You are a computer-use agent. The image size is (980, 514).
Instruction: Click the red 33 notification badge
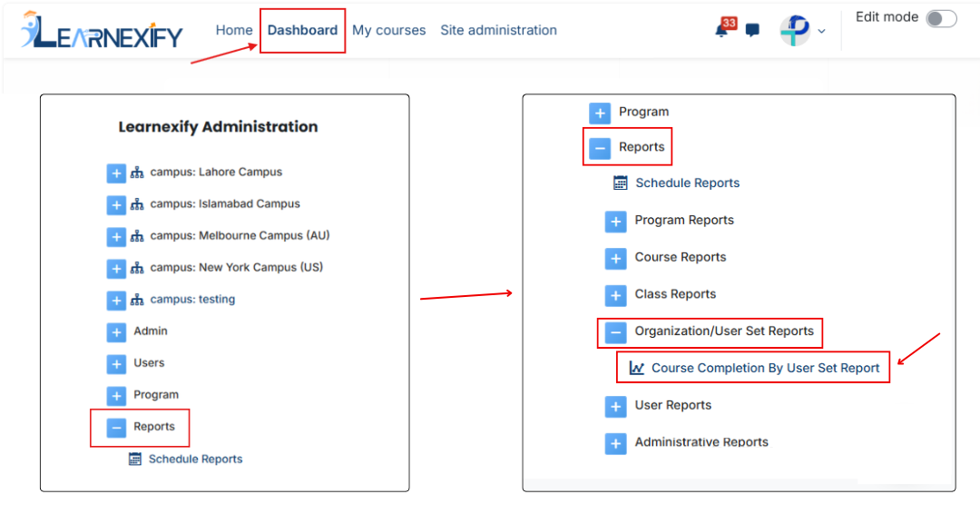(729, 23)
